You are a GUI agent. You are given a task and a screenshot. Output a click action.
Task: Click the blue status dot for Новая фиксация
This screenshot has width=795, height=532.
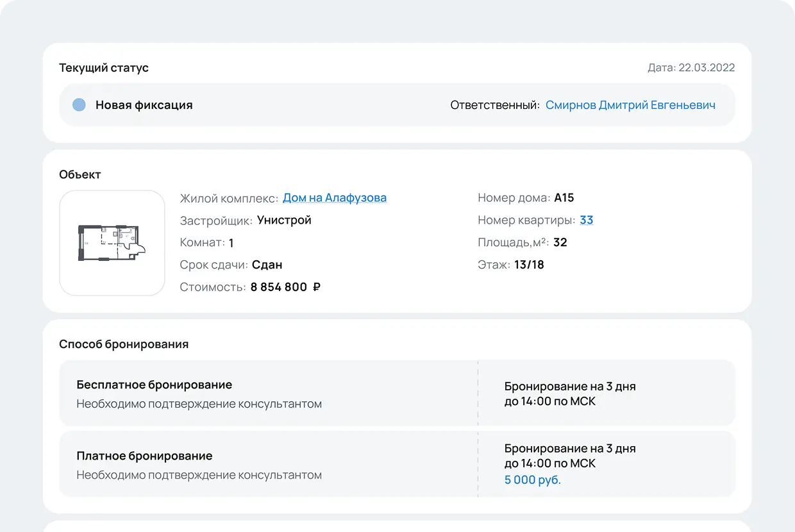pyautogui.click(x=79, y=104)
